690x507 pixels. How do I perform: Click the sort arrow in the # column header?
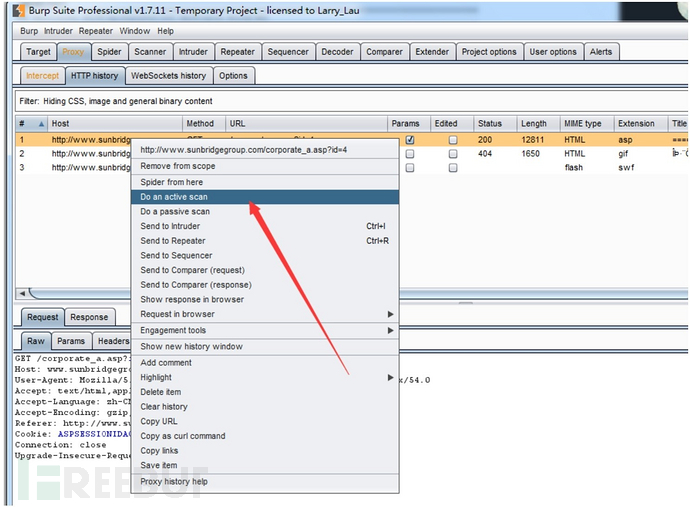pos(41,124)
